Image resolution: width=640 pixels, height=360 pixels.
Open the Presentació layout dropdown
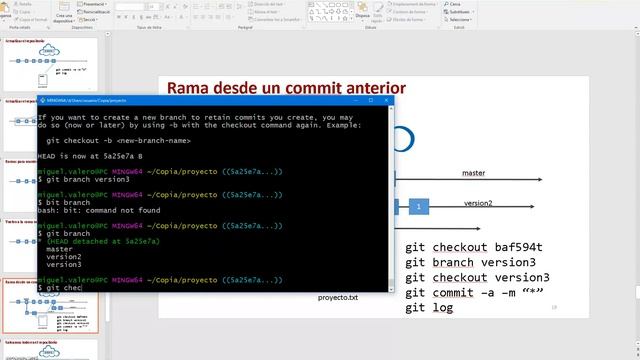coord(93,4)
